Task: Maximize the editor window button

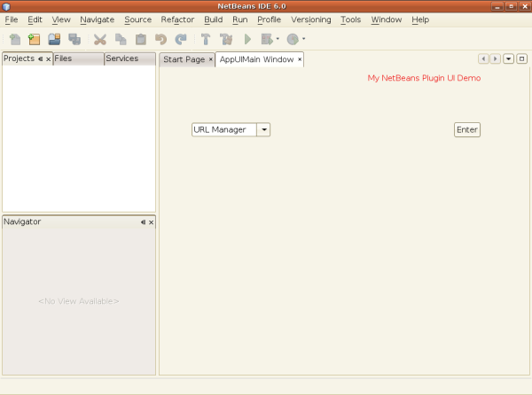Action: click(521, 59)
